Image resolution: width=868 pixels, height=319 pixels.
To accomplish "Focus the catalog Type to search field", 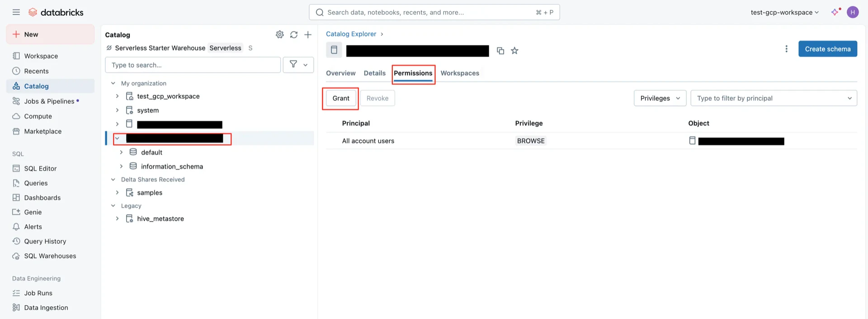I will [x=193, y=65].
